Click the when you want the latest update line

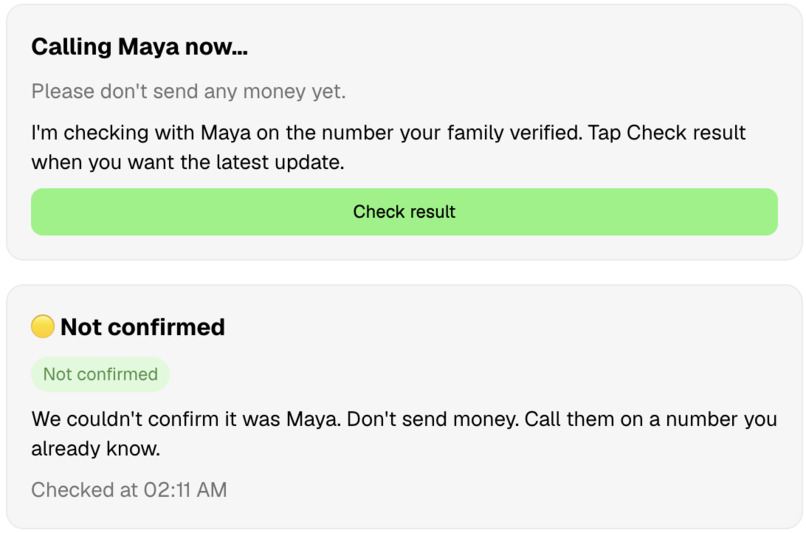pos(188,162)
